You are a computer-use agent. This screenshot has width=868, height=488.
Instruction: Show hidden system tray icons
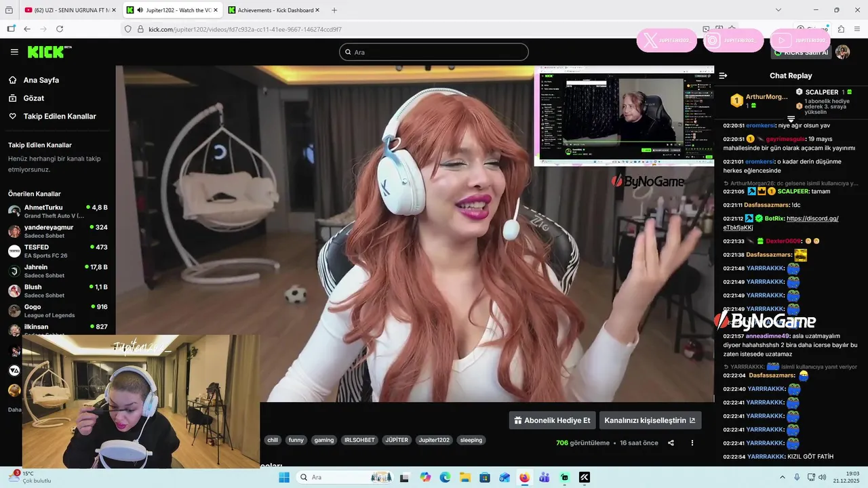(x=783, y=477)
